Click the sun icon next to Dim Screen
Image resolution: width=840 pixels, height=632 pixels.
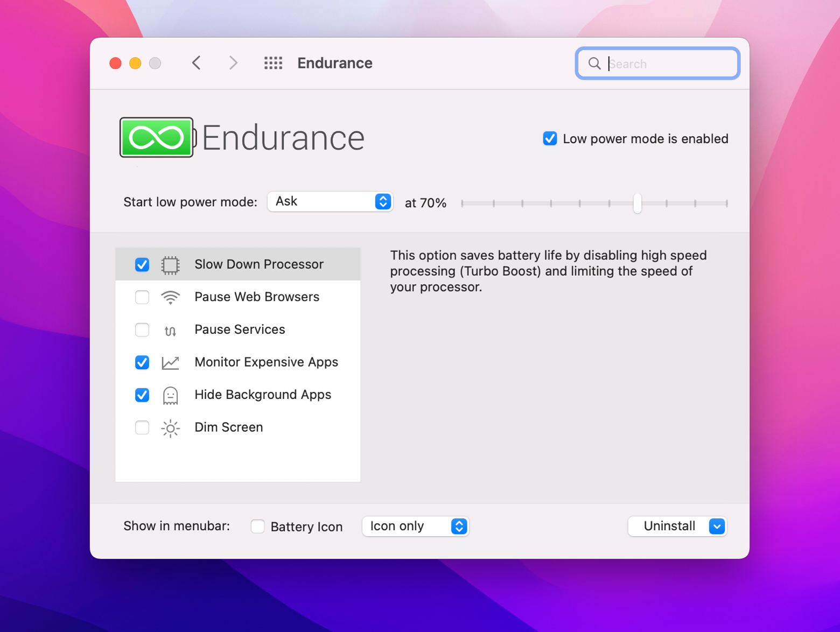tap(170, 428)
